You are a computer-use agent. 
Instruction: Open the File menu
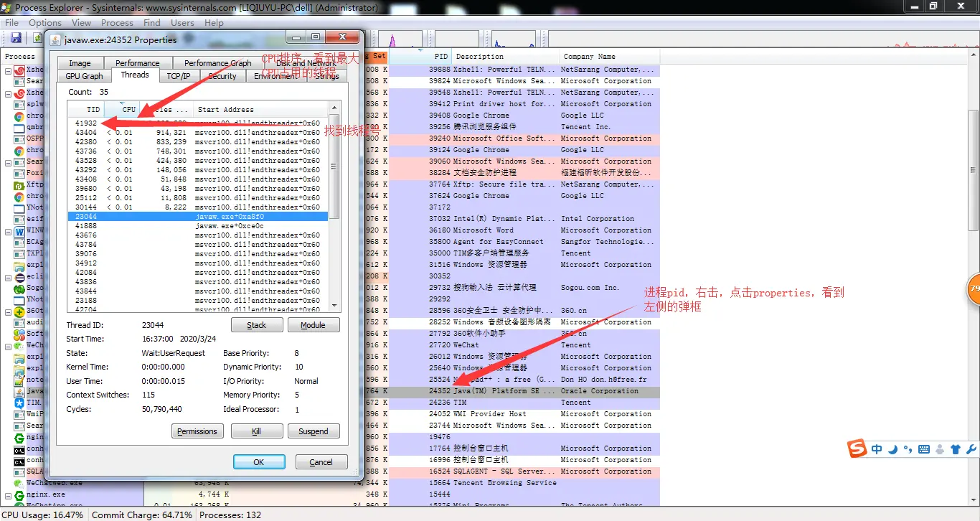(12, 23)
